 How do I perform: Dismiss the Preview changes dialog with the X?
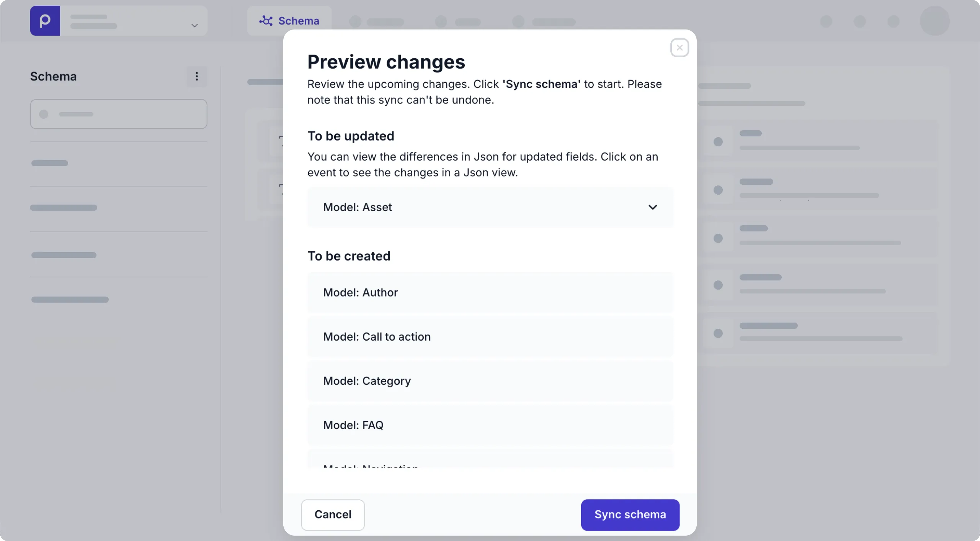tap(679, 48)
